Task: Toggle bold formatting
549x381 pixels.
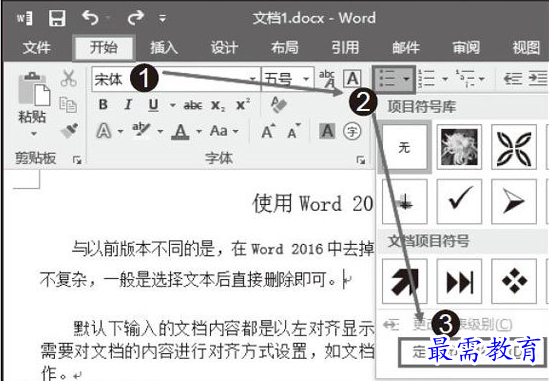Action: coord(103,105)
